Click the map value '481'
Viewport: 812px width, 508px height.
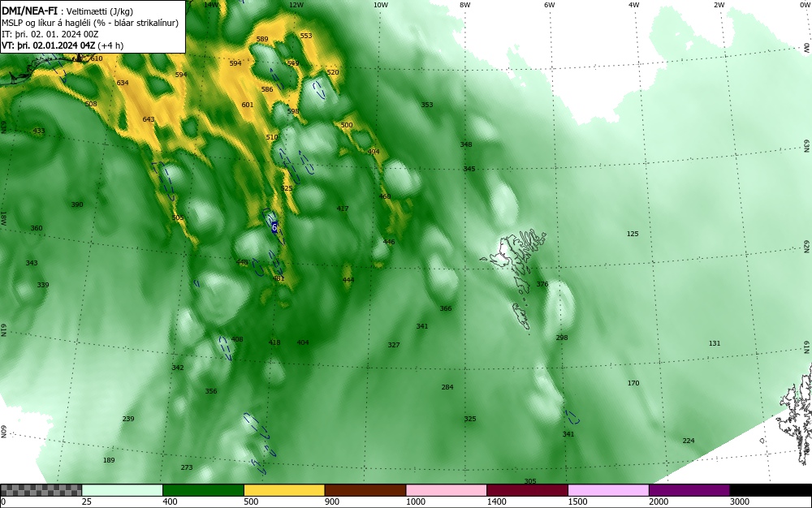point(279,279)
